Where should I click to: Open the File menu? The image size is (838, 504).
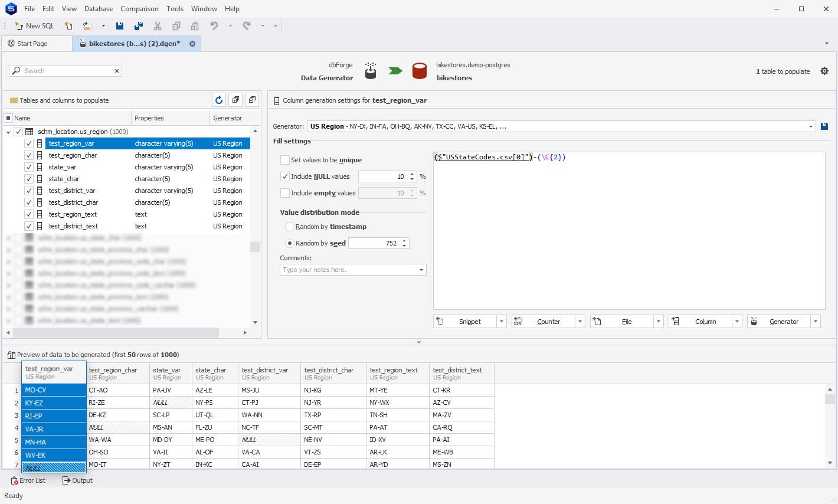coord(30,9)
